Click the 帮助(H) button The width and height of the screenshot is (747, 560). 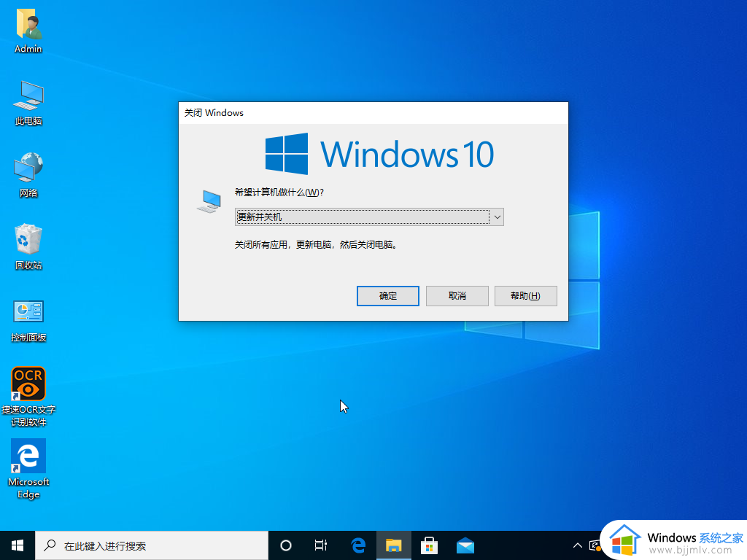click(x=525, y=296)
